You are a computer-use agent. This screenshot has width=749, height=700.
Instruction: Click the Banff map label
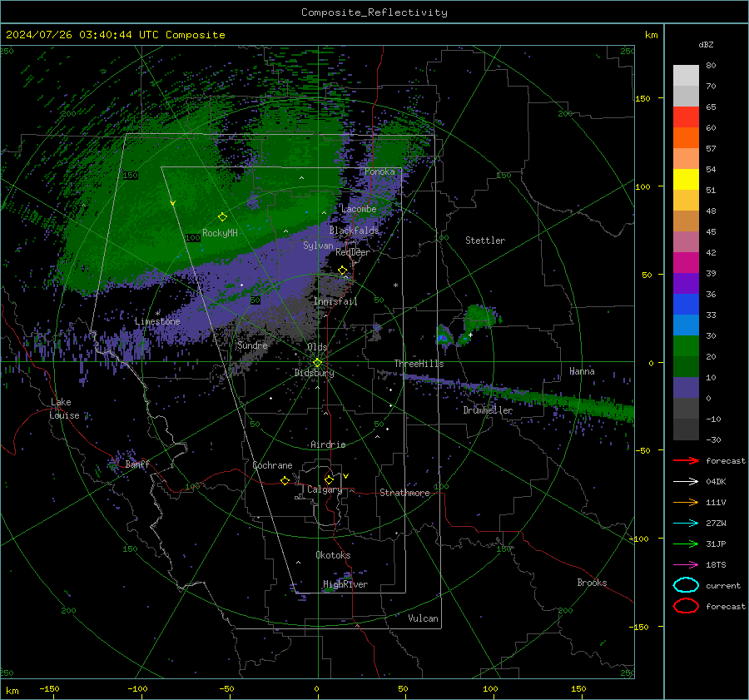137,464
